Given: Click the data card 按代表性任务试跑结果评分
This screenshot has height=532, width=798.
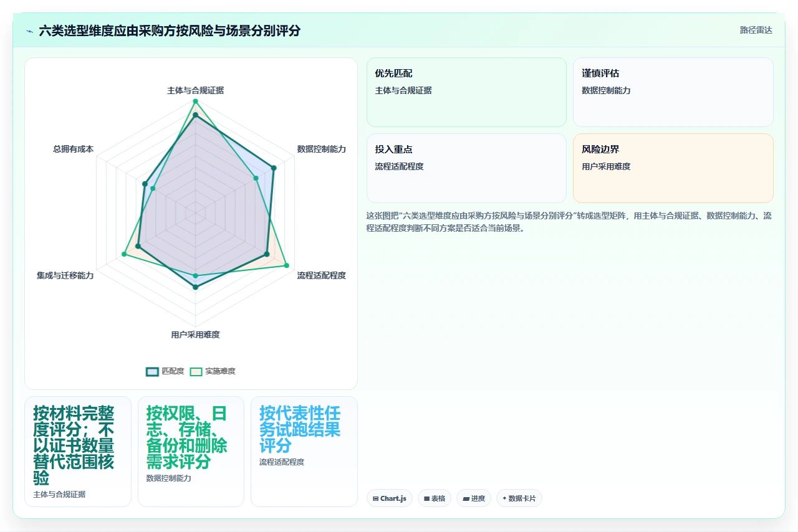Looking at the screenshot, I should tap(304, 452).
